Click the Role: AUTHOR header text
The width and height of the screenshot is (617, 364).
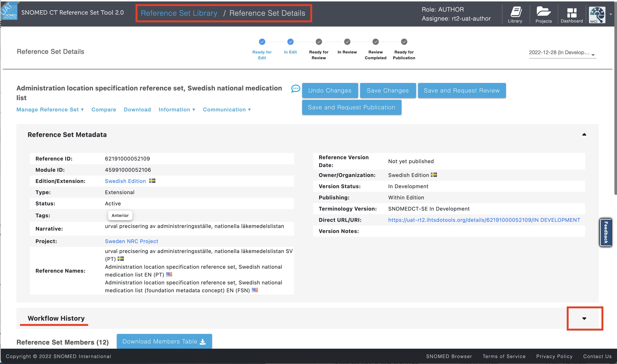coord(443,9)
